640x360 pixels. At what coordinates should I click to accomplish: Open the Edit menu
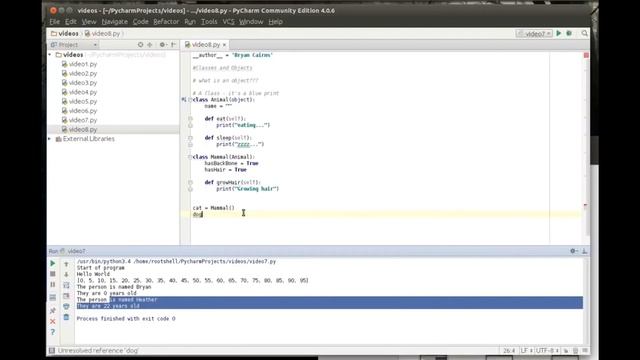71,22
